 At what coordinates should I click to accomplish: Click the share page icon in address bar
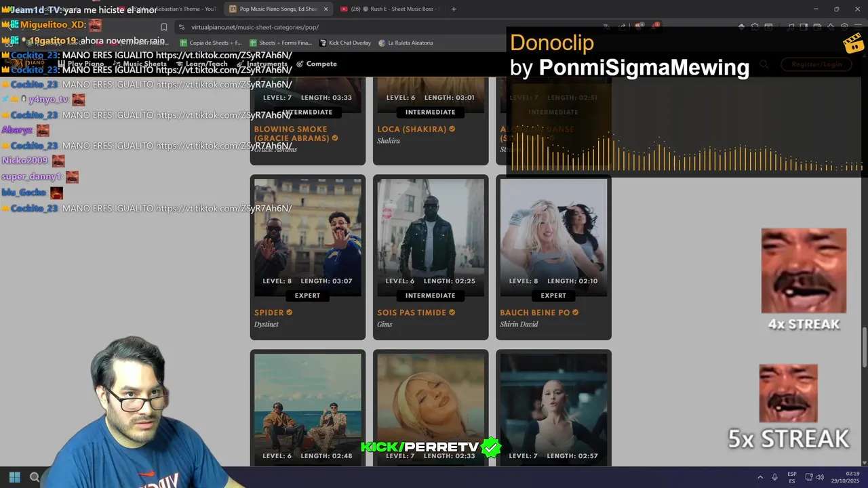pyautogui.click(x=622, y=27)
